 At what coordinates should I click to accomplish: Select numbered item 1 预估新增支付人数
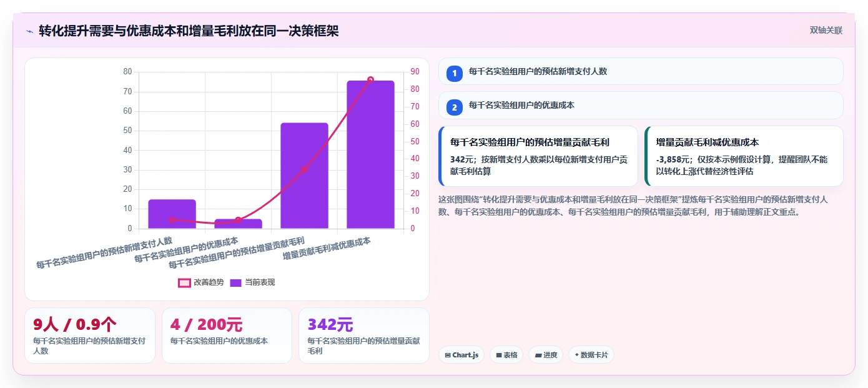point(641,72)
